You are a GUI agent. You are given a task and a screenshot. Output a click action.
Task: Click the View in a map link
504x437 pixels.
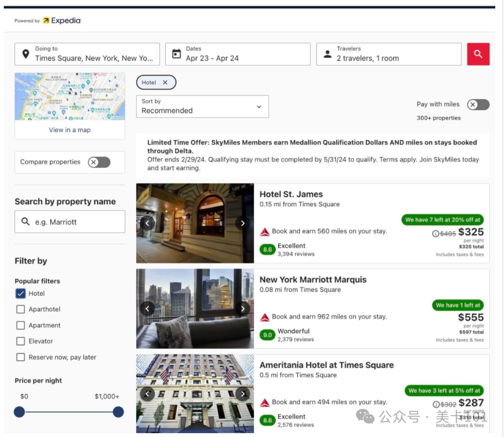click(x=69, y=130)
